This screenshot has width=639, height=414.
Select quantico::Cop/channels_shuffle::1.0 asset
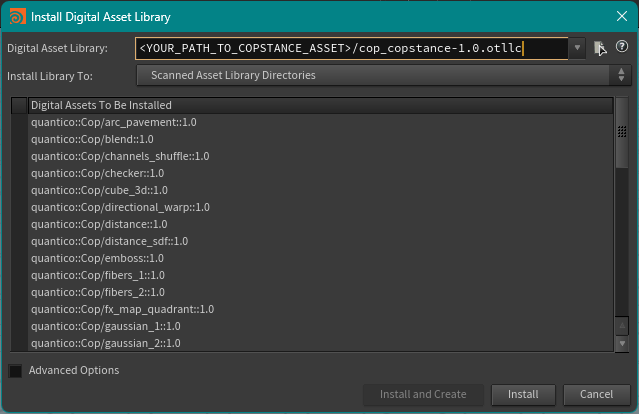120,156
